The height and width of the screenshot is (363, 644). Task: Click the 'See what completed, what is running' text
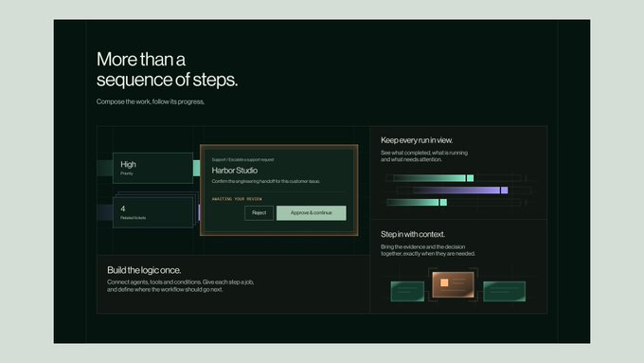(424, 155)
